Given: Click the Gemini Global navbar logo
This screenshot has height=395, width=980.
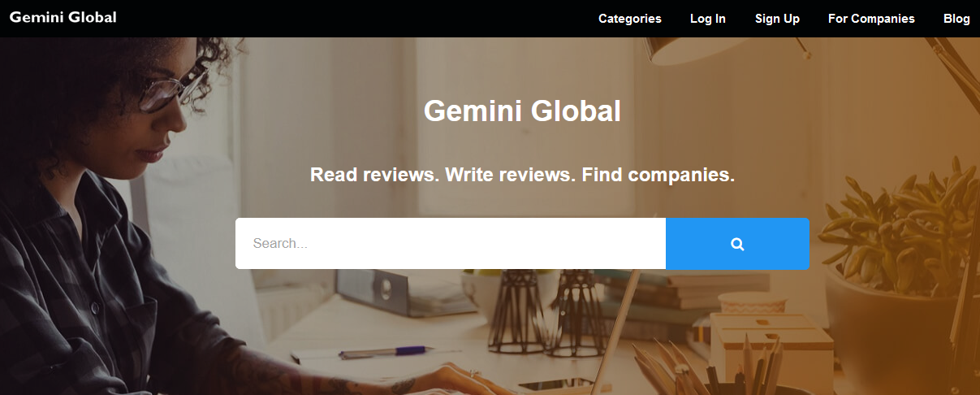Looking at the screenshot, I should click(x=63, y=17).
